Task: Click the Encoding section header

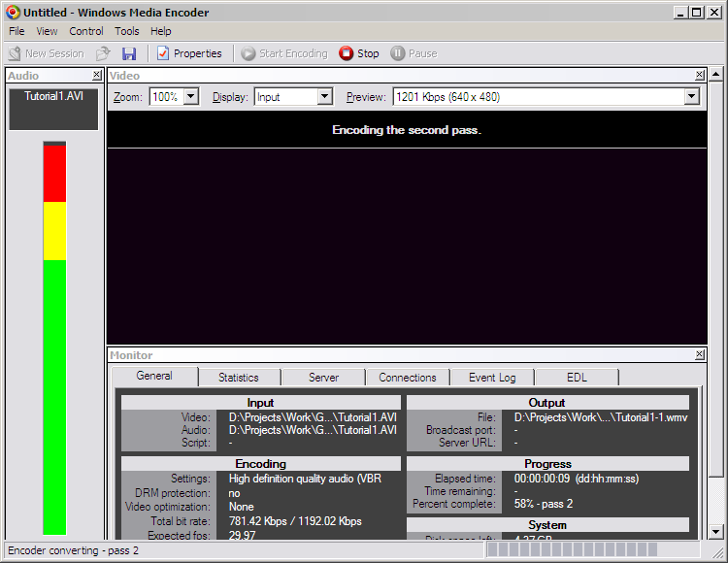Action: tap(260, 464)
